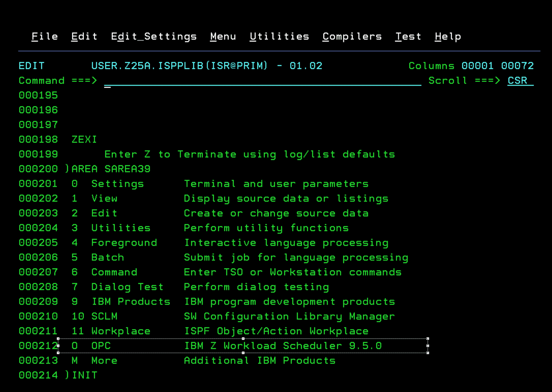552x392 pixels.
Task: Open the Utilities pull-down menu
Action: tap(279, 37)
